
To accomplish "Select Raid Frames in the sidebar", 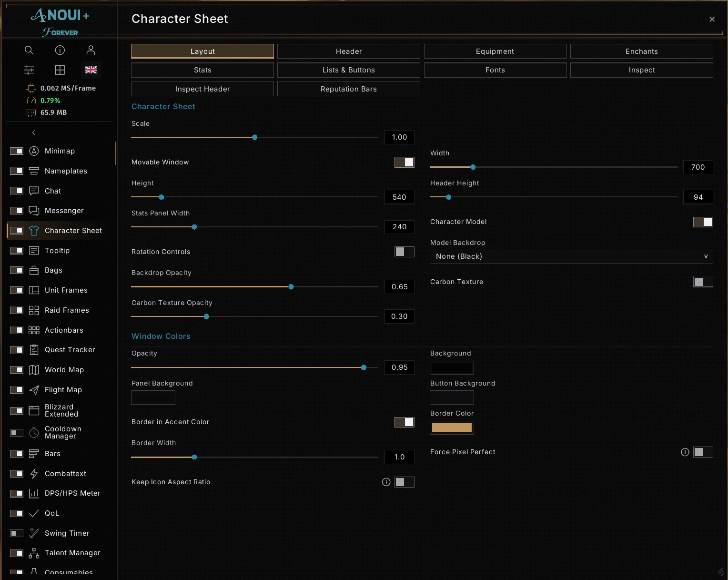I will click(67, 310).
